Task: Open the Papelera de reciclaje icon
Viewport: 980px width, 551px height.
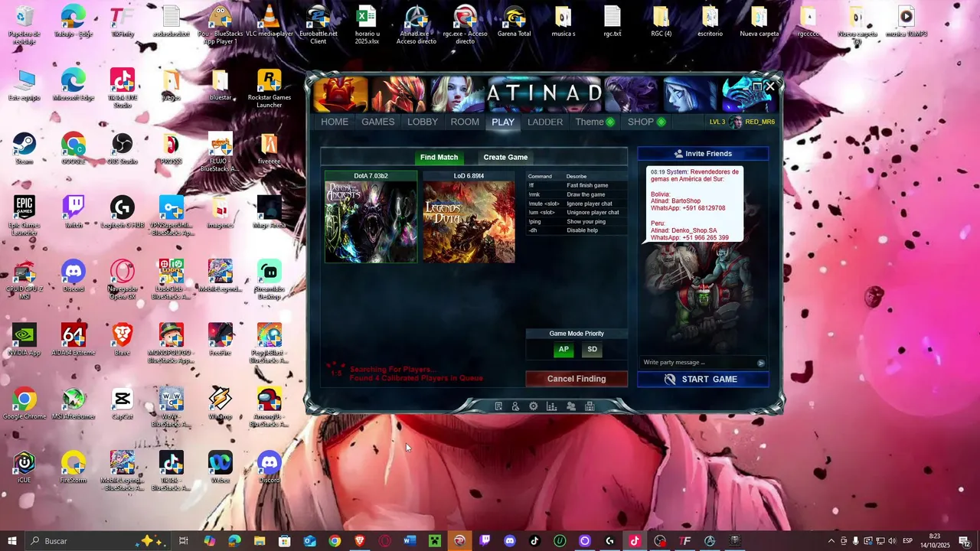Action: coord(24,25)
